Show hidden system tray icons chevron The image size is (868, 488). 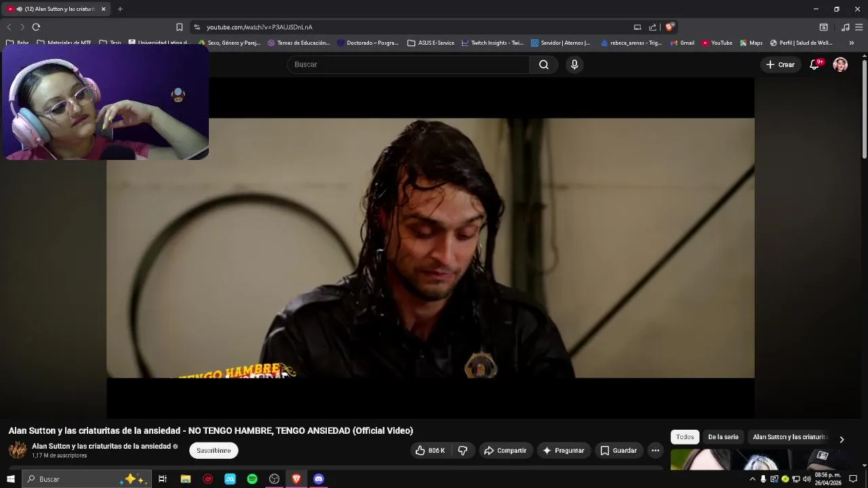click(x=752, y=479)
